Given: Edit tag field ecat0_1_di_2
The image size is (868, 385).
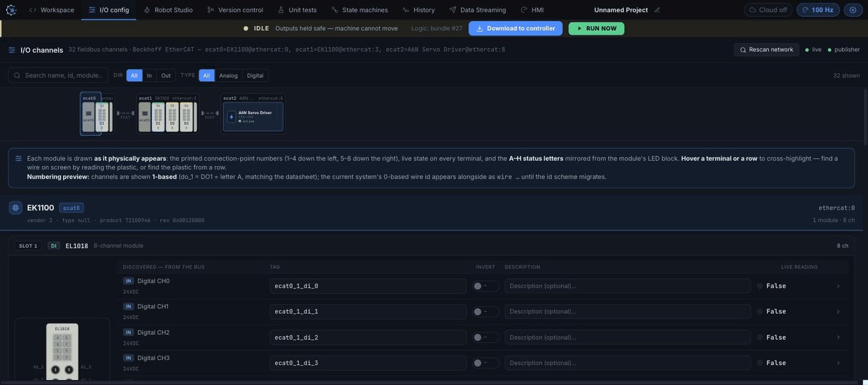Looking at the screenshot, I should pos(368,337).
